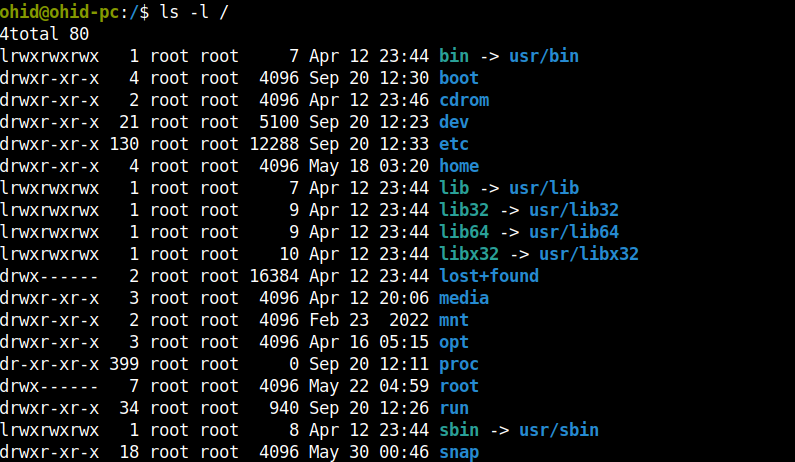This screenshot has width=795, height=462.
Task: Click the lib32 symlink name
Action: pos(464,210)
